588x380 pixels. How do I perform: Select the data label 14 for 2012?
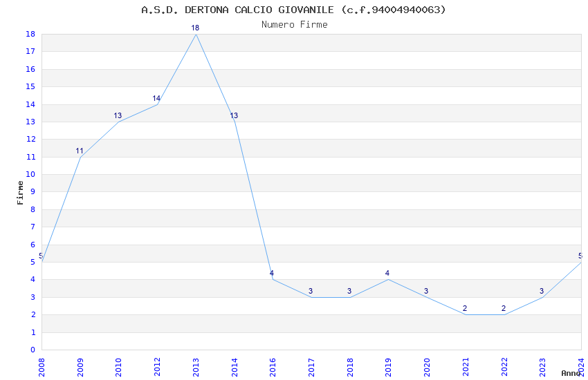(156, 98)
